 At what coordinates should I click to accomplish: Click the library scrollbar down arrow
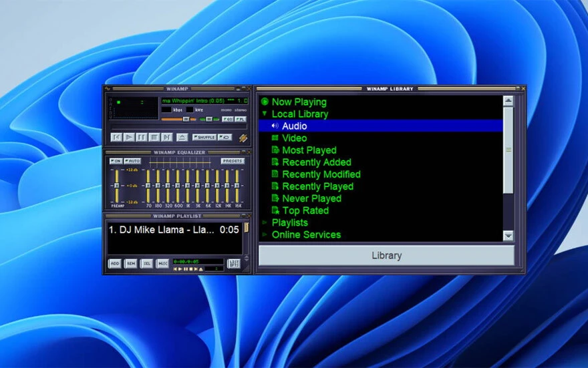pos(508,236)
